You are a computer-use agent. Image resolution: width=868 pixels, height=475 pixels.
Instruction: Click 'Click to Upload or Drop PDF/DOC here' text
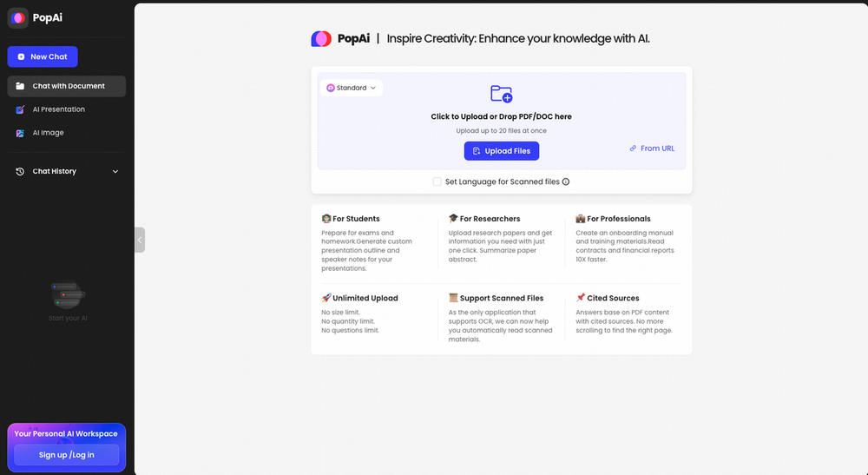click(x=502, y=117)
